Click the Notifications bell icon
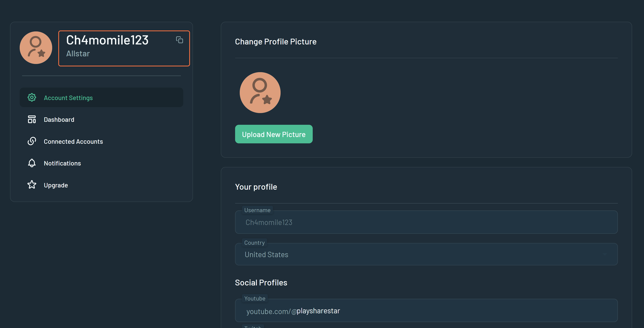This screenshot has width=644, height=328. click(32, 163)
